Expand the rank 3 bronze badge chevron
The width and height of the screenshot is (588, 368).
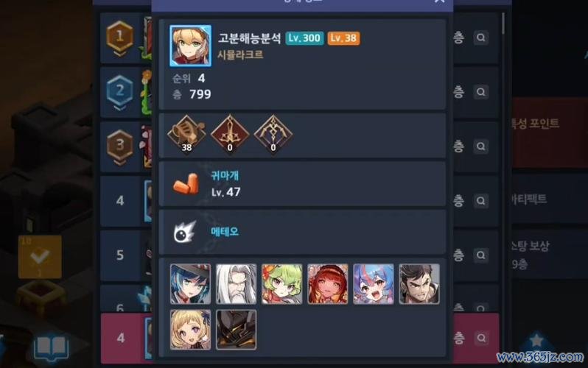point(119,162)
